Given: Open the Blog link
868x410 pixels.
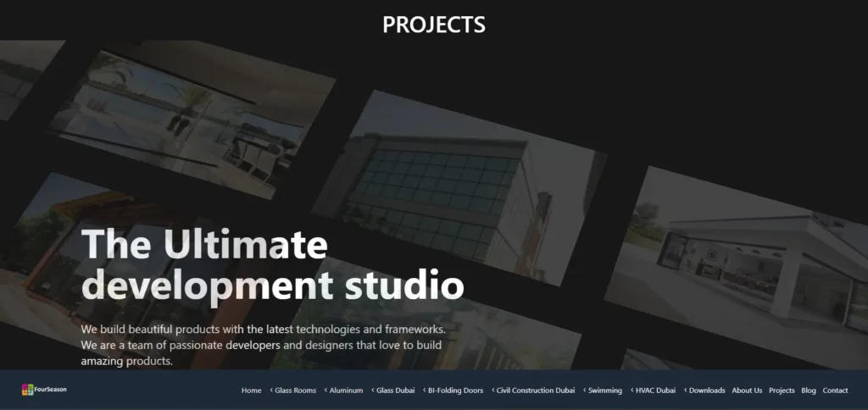Looking at the screenshot, I should tap(808, 390).
